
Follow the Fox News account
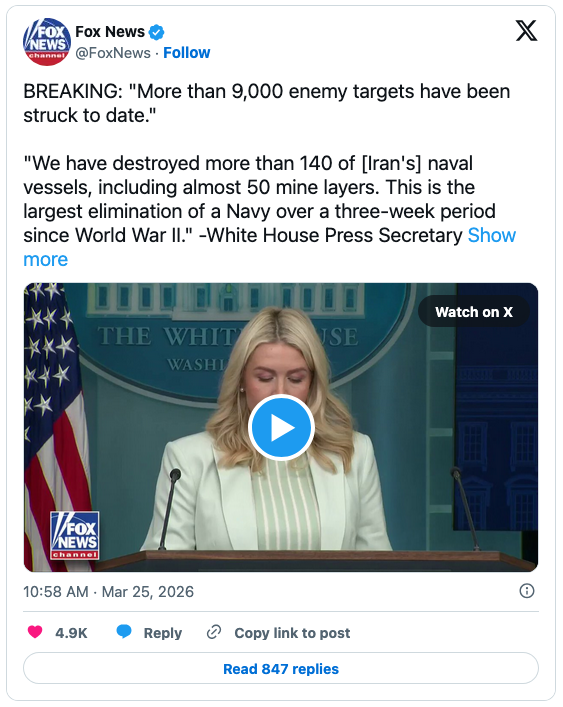coord(187,53)
